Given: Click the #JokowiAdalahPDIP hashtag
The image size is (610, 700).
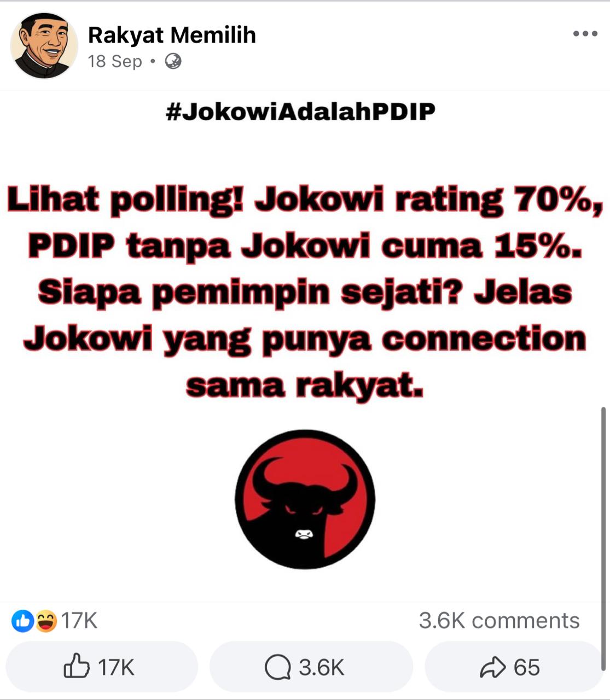Looking at the screenshot, I should (x=300, y=112).
